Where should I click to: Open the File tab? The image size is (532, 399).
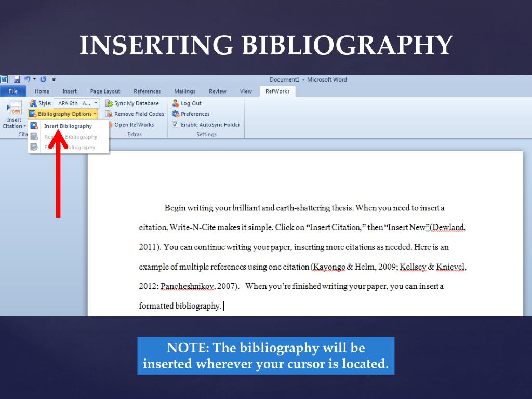point(13,91)
